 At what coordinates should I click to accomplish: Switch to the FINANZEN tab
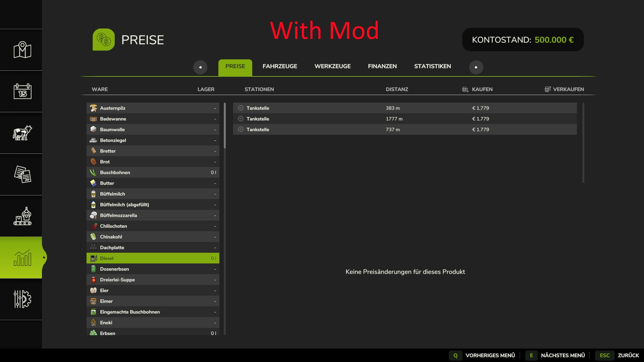[382, 66]
